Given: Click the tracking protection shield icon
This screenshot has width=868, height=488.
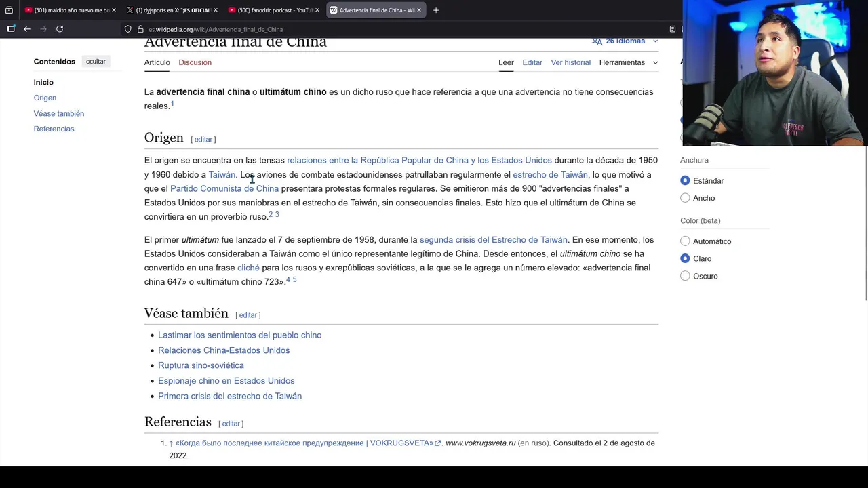Looking at the screenshot, I should coord(127,29).
